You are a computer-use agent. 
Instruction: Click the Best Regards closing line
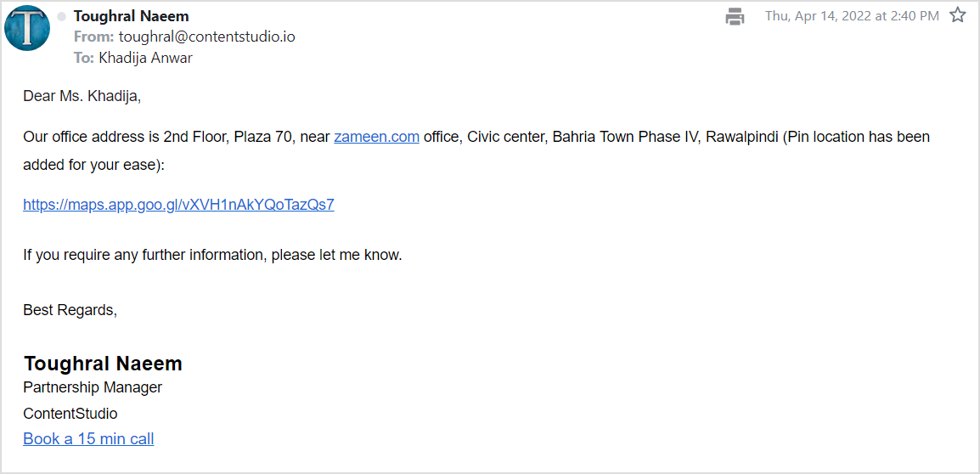(70, 309)
